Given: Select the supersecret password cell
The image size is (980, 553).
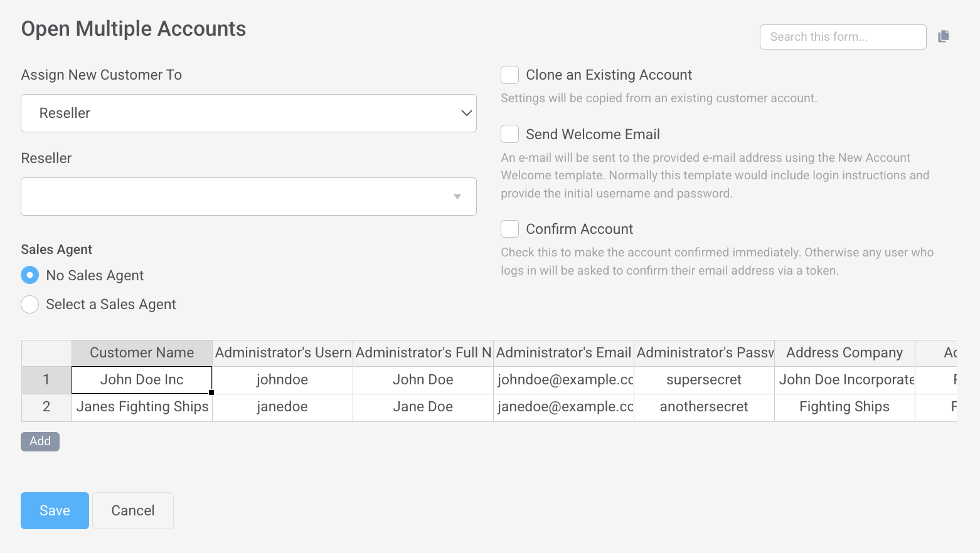Looking at the screenshot, I should click(x=703, y=380).
